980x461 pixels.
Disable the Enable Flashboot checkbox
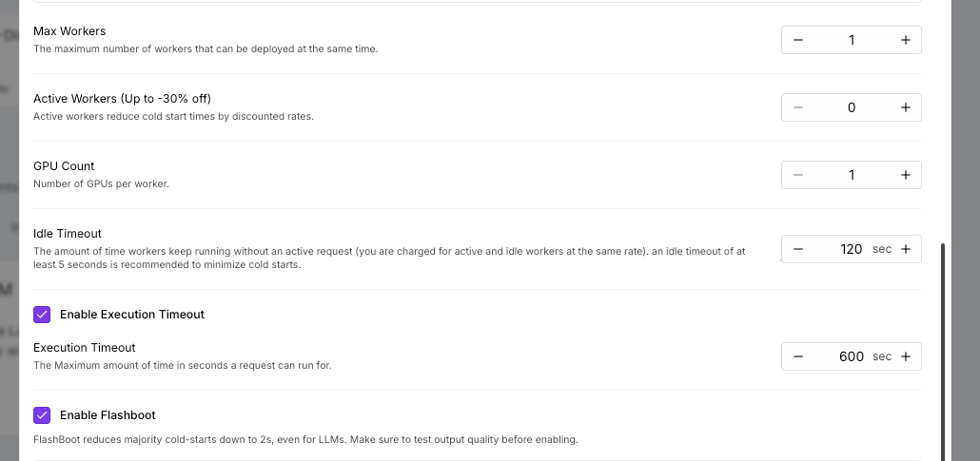coord(42,415)
